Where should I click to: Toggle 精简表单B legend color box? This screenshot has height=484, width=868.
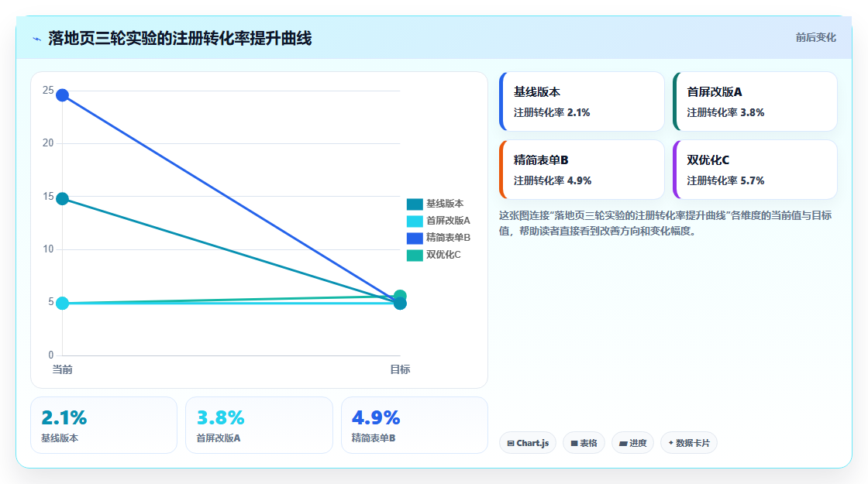coord(415,238)
